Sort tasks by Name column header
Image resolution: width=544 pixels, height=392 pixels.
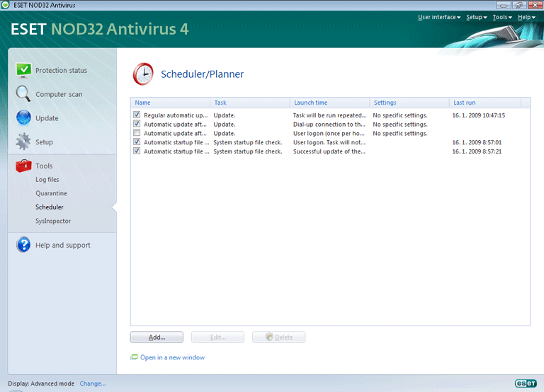(x=170, y=103)
